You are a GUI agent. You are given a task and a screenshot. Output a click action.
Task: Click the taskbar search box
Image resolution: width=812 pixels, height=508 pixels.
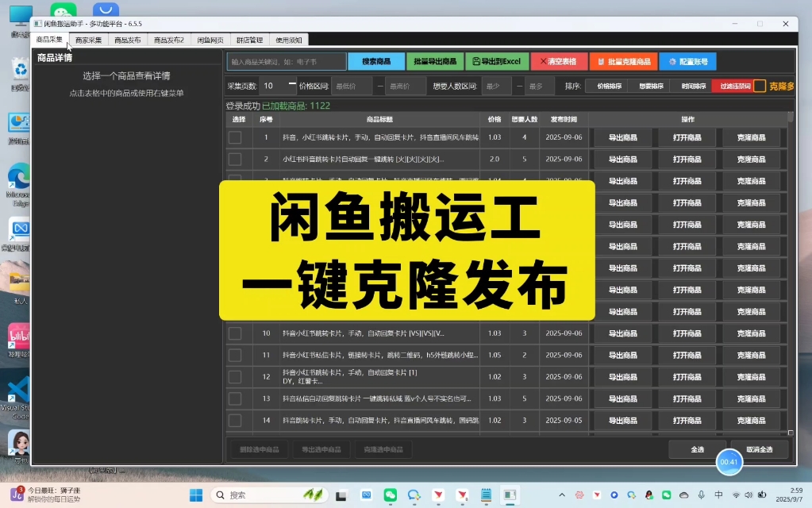269,495
